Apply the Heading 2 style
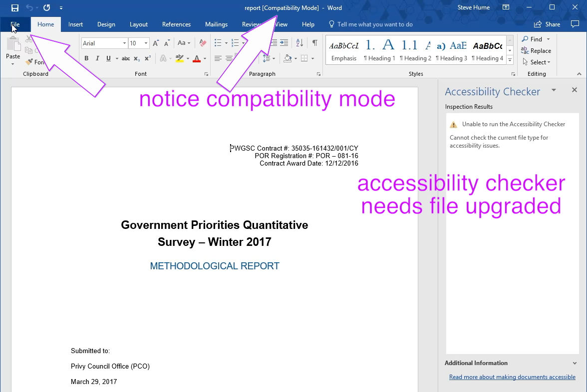587x392 pixels. [x=415, y=50]
